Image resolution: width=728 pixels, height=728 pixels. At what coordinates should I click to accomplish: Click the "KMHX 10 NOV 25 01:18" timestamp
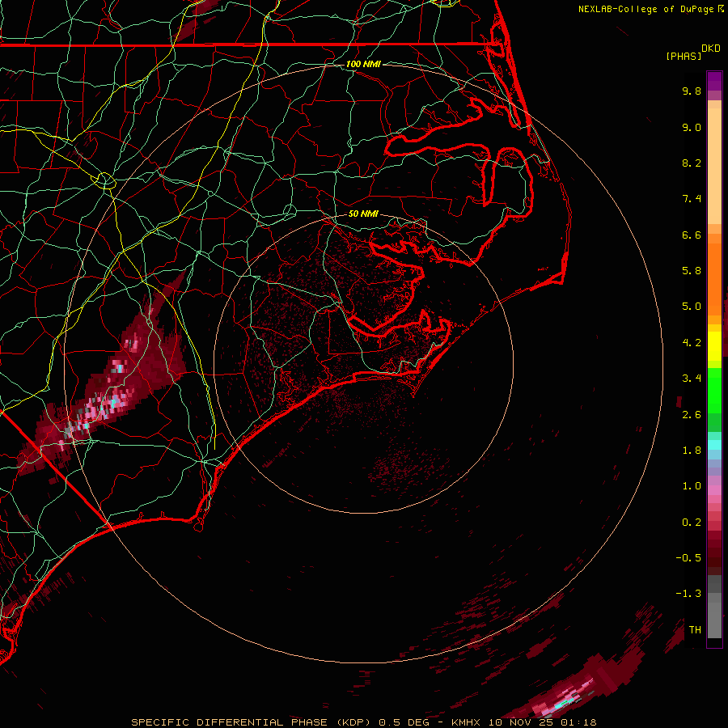click(x=523, y=722)
